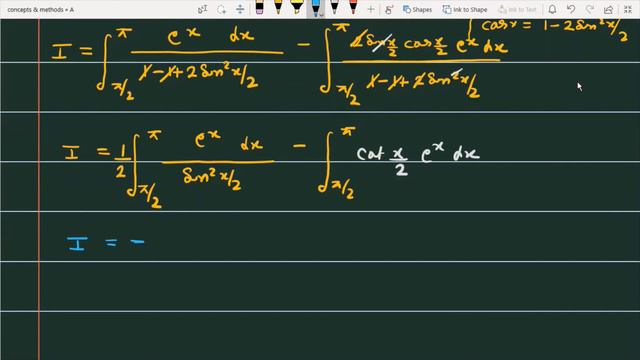The width and height of the screenshot is (640, 360).
Task: Add a new pen with plus icon
Action: click(371, 9)
